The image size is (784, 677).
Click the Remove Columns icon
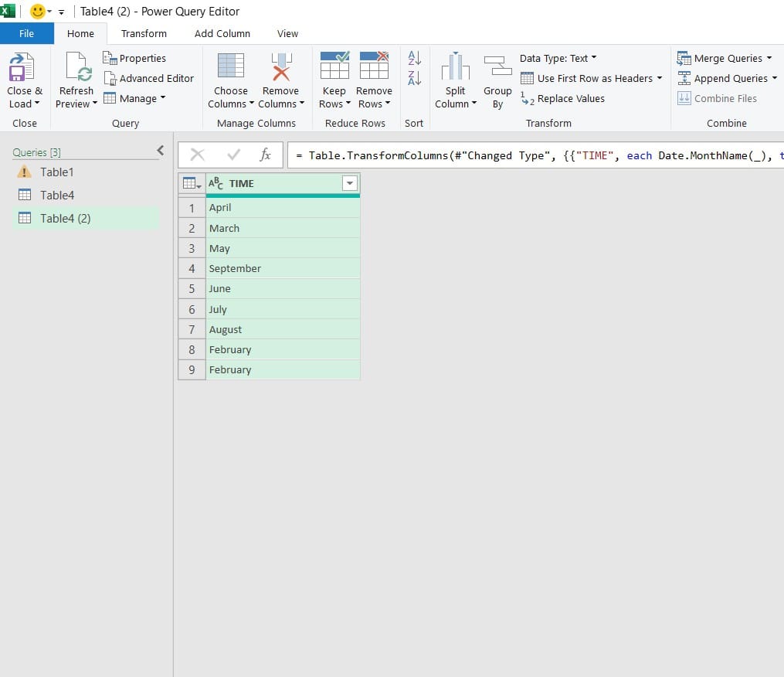(280, 68)
